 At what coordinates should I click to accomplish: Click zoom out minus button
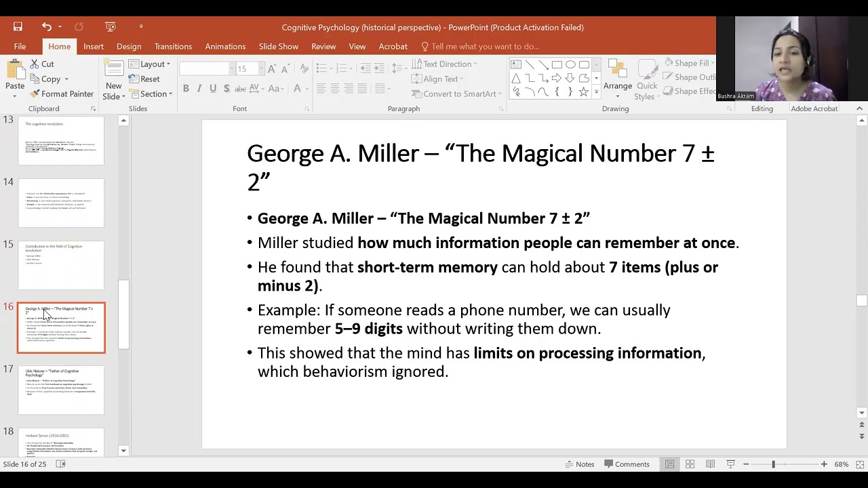746,464
